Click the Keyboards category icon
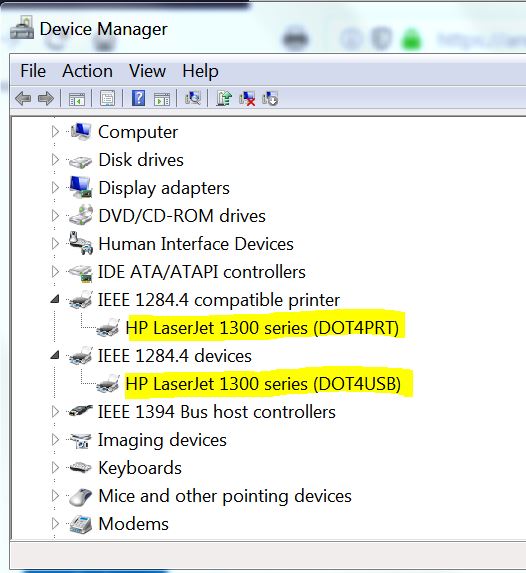 click(x=80, y=468)
